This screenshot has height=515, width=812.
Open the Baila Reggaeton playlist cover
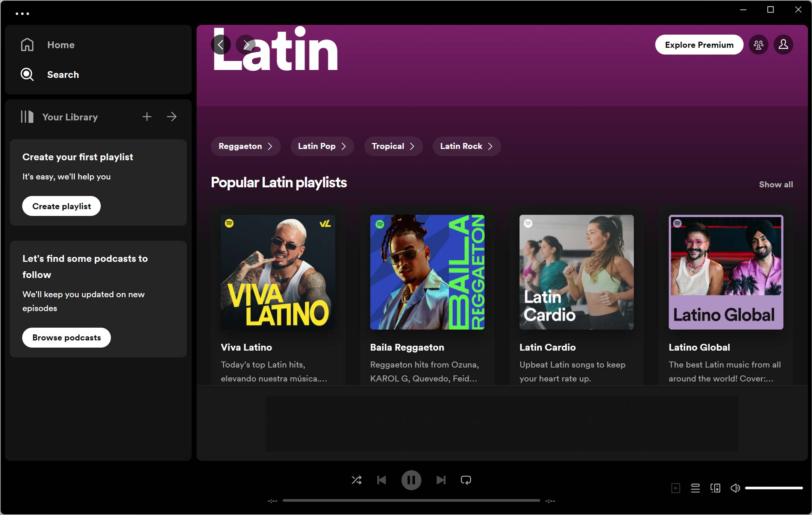tap(427, 272)
